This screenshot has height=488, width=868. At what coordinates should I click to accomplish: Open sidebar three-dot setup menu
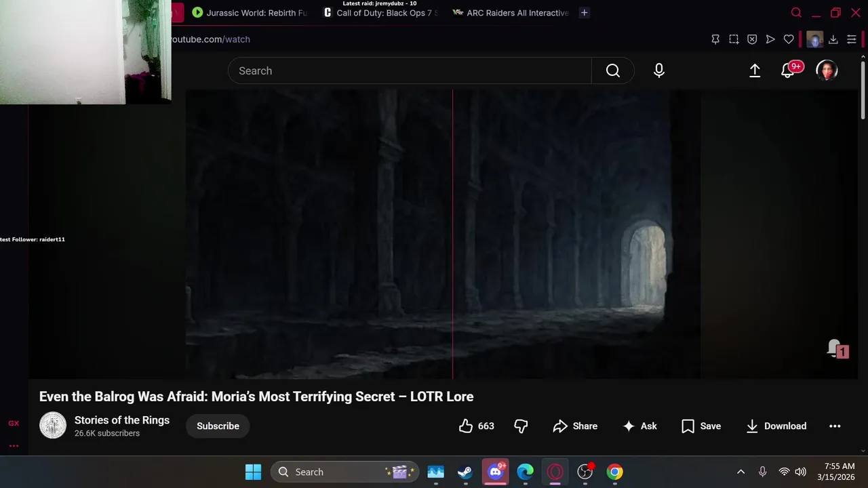coord(14,446)
